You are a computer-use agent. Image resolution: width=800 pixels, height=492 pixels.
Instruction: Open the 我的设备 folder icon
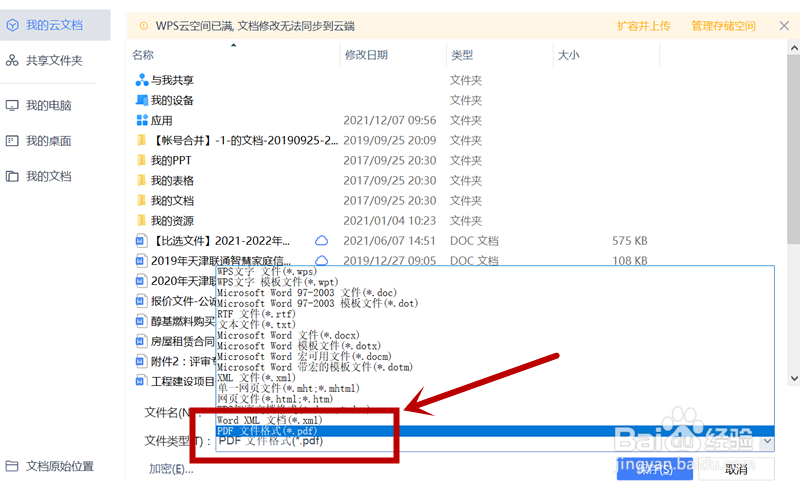pyautogui.click(x=141, y=100)
